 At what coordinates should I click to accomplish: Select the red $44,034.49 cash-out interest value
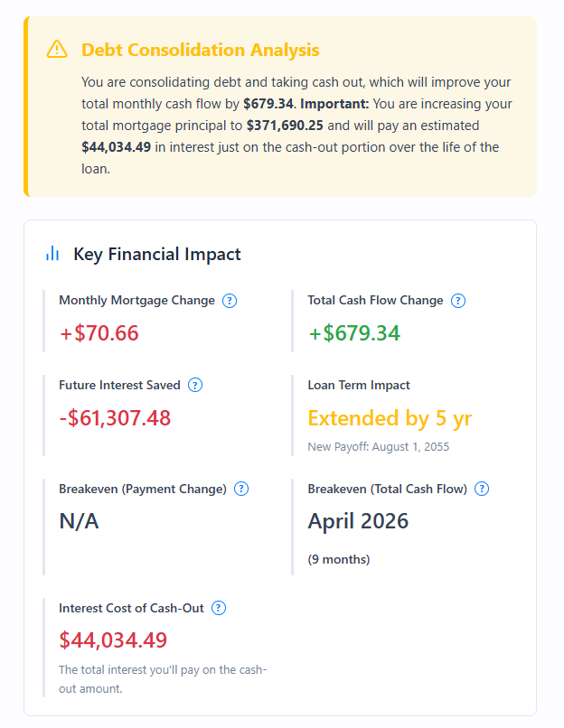(x=112, y=640)
